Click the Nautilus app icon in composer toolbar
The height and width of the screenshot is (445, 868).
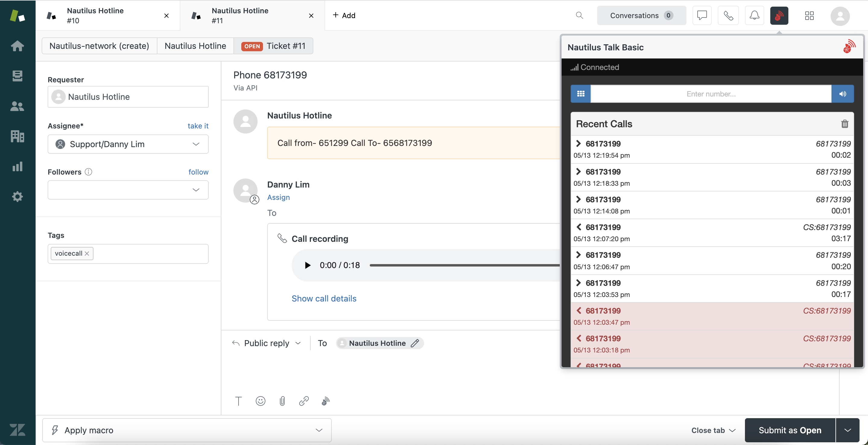(325, 401)
